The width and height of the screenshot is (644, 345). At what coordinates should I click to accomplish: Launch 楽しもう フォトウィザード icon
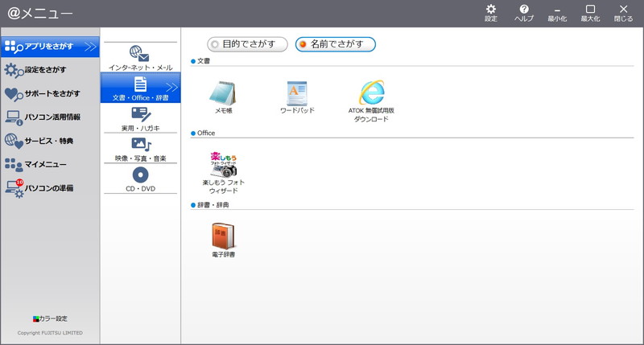223,164
